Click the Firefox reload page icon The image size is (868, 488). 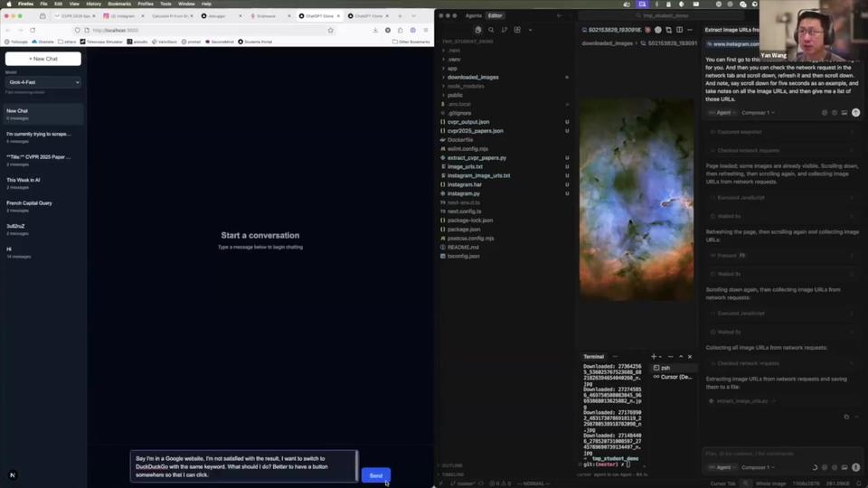click(33, 31)
